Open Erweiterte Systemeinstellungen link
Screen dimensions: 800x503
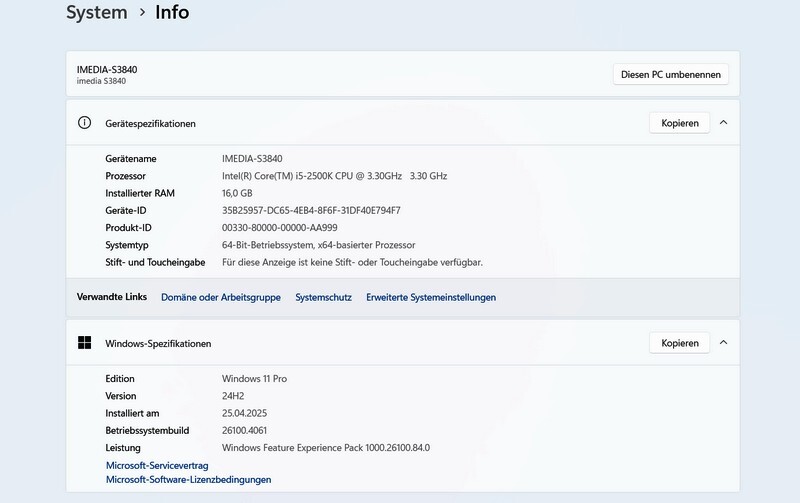click(x=431, y=297)
